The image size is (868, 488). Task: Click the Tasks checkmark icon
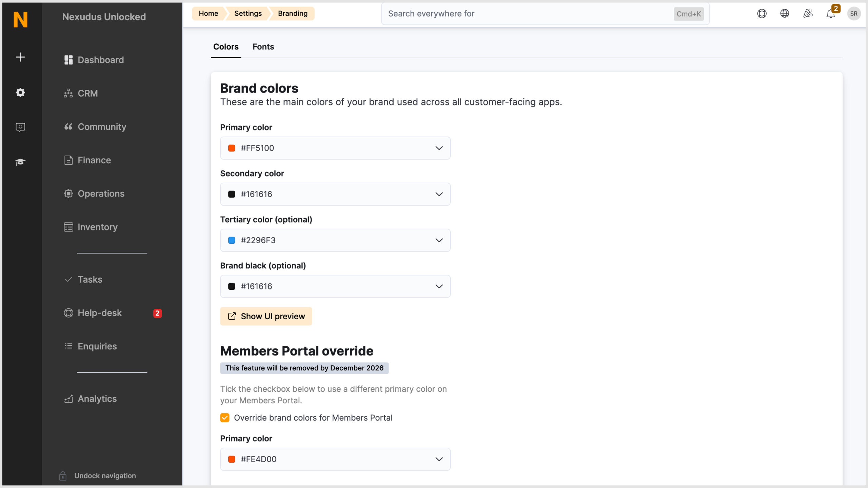pyautogui.click(x=68, y=280)
